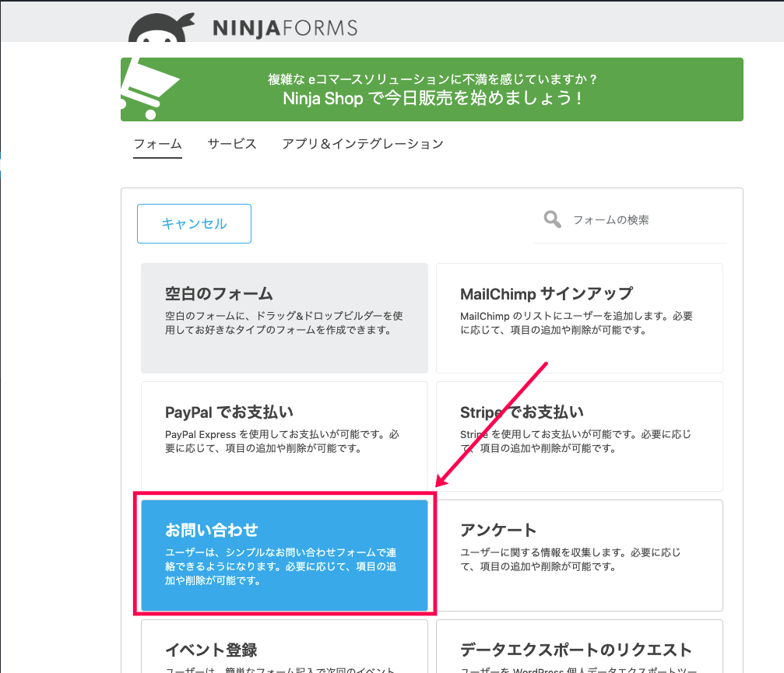Pick the お問い合わせ template card
This screenshot has width=784, height=673.
tap(284, 555)
